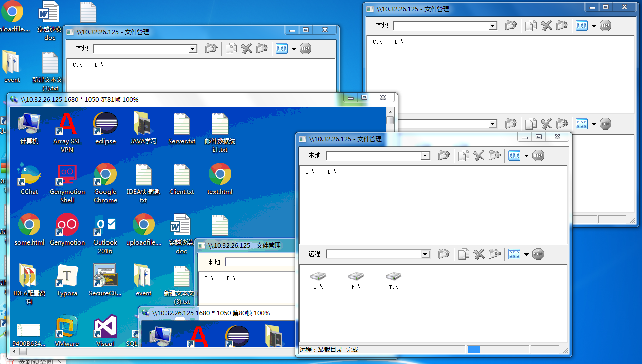642x364 pixels.
Task: Click vertical scrollbar of 第81帧 window
Action: [x=390, y=226]
